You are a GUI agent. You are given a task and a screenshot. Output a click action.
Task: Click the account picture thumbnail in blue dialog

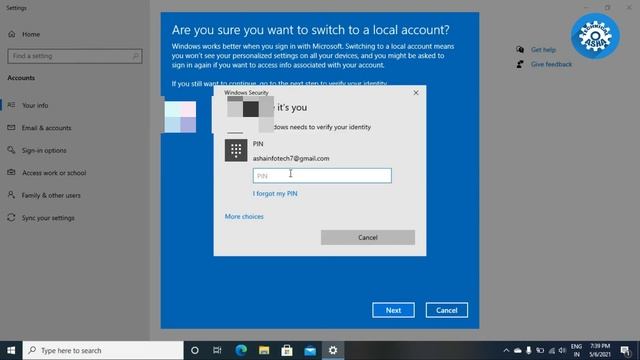click(x=180, y=117)
